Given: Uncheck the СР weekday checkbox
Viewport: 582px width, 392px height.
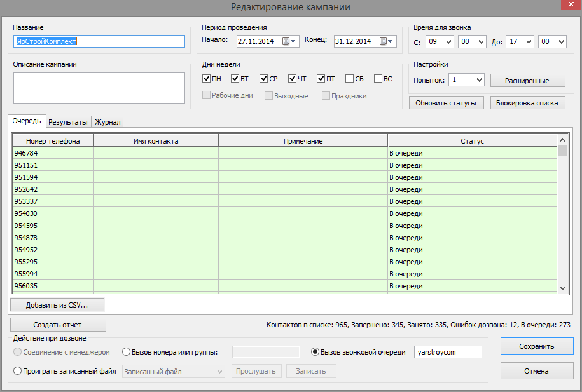Looking at the screenshot, I should pyautogui.click(x=263, y=79).
